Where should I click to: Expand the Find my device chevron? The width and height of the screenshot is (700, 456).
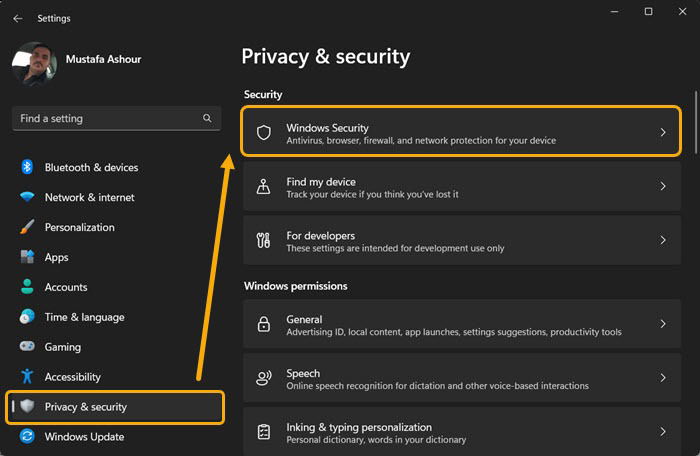pyautogui.click(x=663, y=186)
